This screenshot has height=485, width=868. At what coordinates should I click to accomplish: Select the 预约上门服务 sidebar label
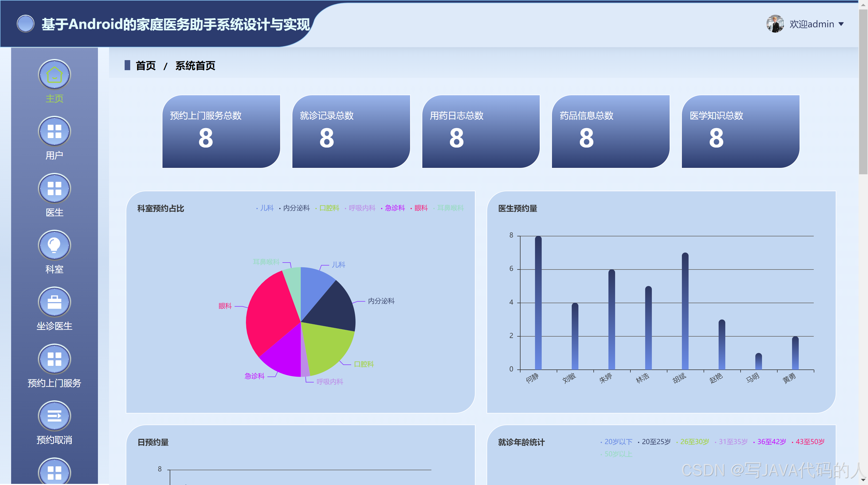pyautogui.click(x=54, y=383)
